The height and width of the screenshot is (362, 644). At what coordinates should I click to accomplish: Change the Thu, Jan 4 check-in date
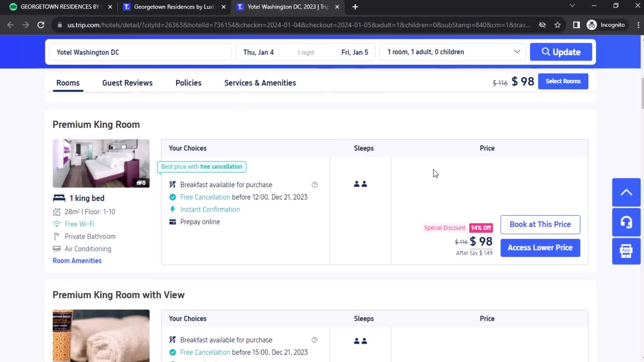258,52
